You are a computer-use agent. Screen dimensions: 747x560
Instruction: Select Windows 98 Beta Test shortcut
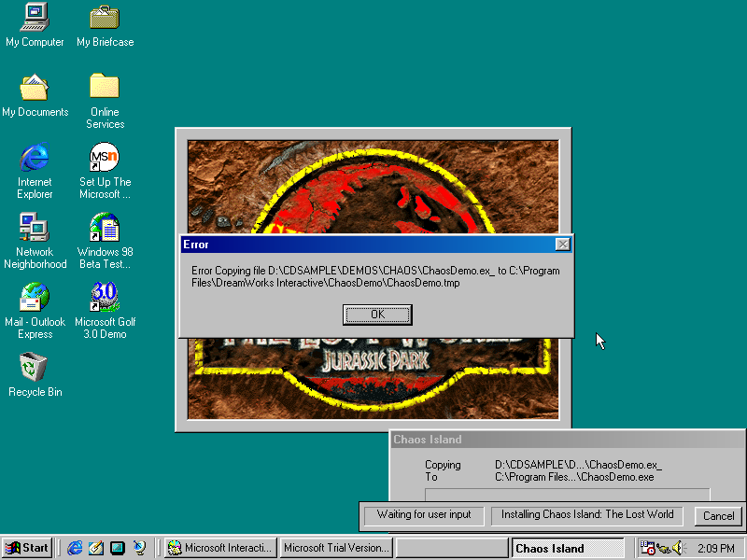coord(105,241)
